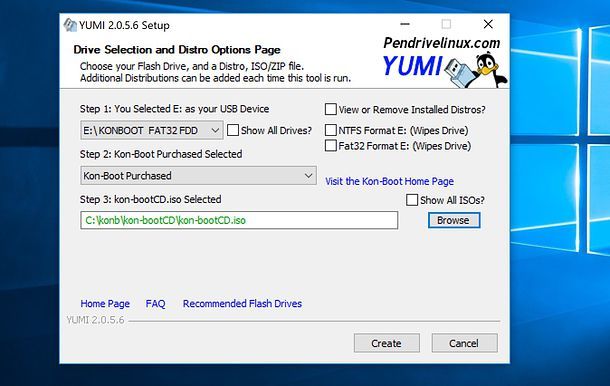
Task: Click the greyed YUMI 2.0.5.6 footer text
Action: pos(95,320)
